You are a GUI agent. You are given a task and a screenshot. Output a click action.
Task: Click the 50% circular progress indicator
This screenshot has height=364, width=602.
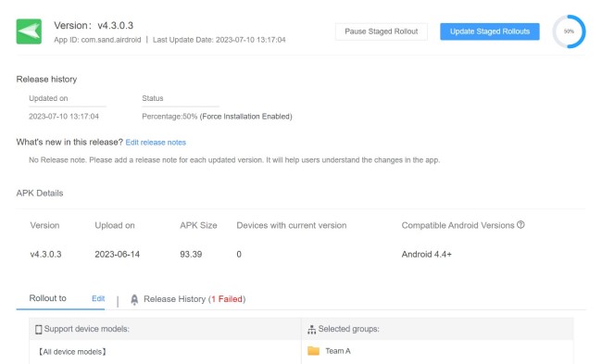click(x=569, y=31)
